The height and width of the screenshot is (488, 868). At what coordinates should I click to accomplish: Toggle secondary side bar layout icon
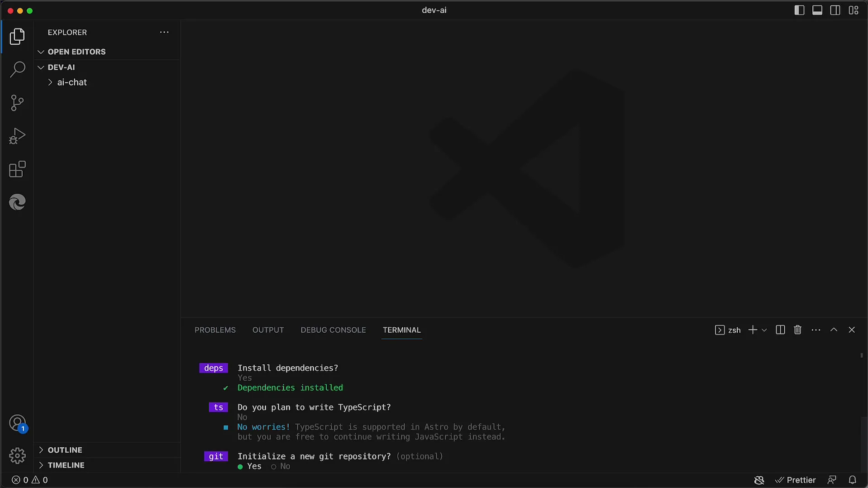coord(835,10)
